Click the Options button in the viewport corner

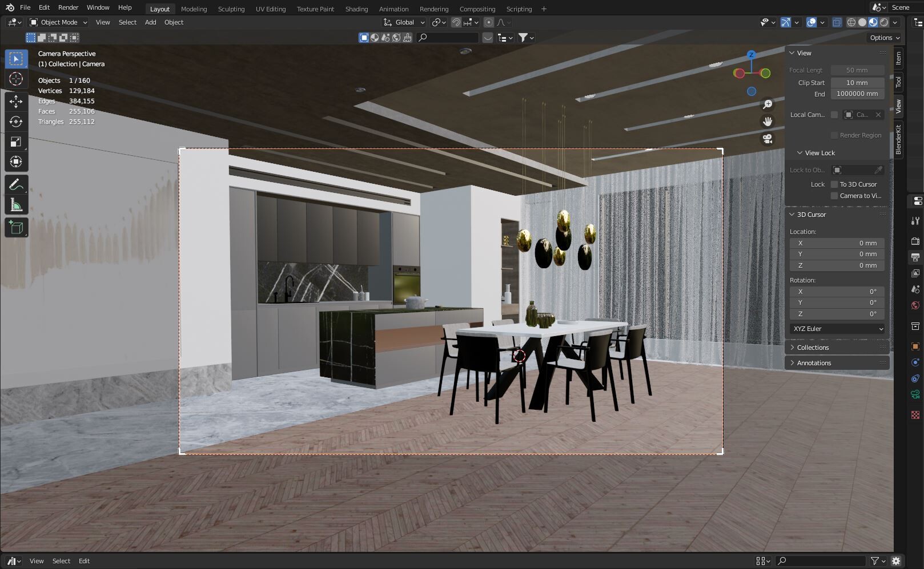(883, 37)
